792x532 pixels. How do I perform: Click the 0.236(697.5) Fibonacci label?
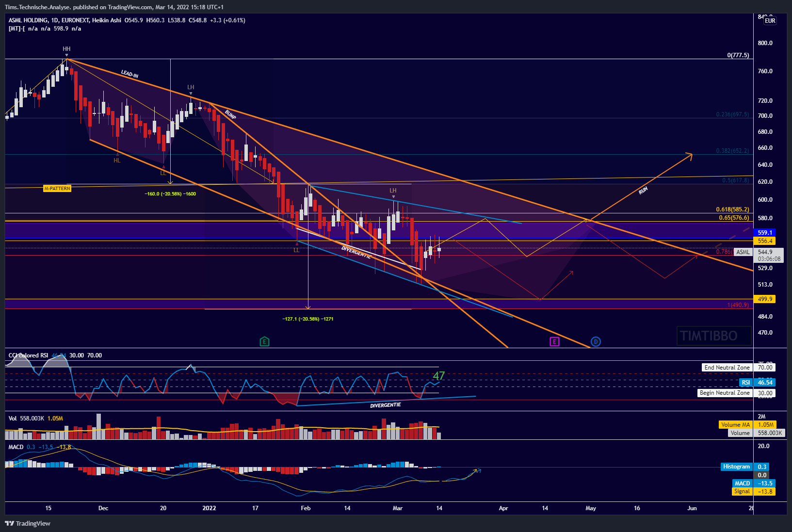(x=732, y=114)
